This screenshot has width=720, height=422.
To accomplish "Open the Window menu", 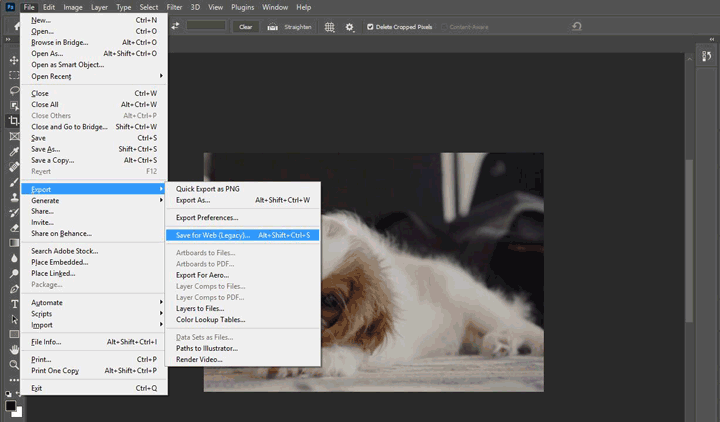I will 275,7.
